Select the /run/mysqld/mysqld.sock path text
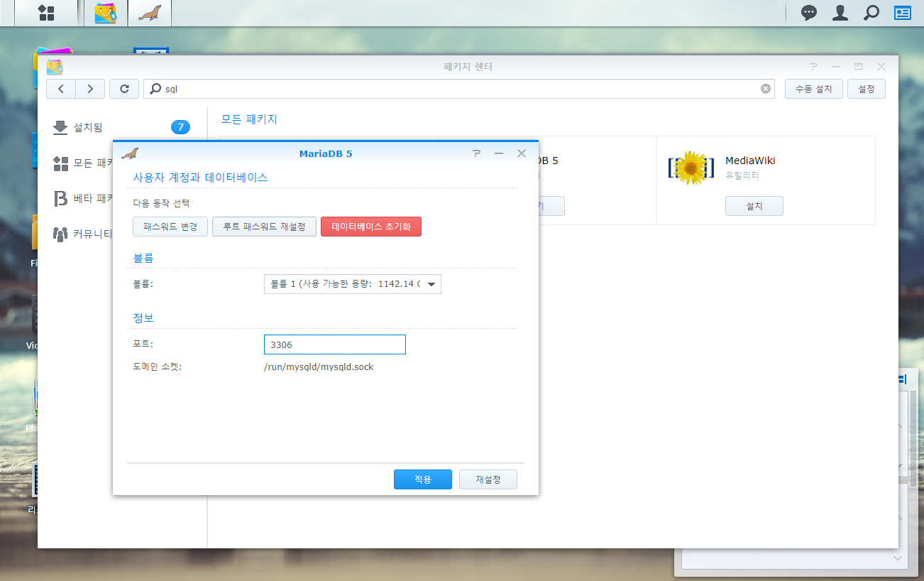924x581 pixels. [x=319, y=367]
